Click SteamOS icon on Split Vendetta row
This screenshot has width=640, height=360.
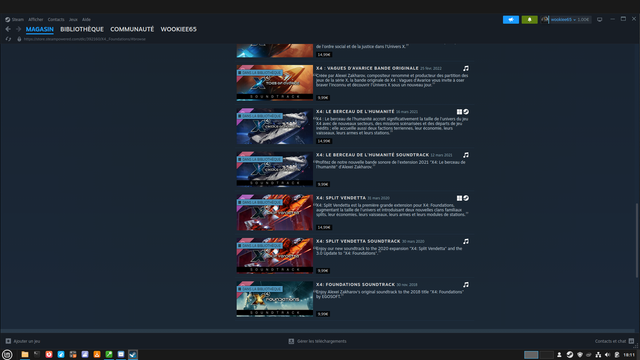click(466, 198)
